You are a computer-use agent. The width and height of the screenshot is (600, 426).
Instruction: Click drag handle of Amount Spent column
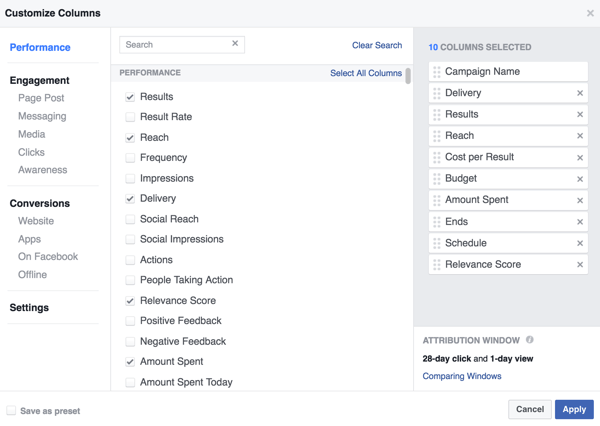pos(437,200)
